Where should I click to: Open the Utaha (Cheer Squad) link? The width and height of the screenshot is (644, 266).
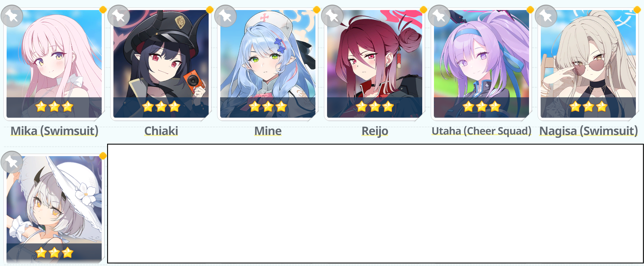pyautogui.click(x=481, y=131)
